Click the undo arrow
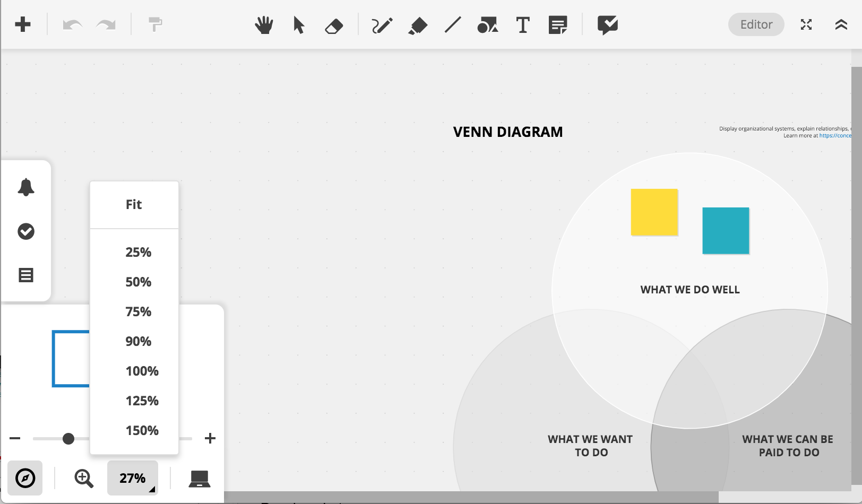The height and width of the screenshot is (504, 862). [x=72, y=25]
